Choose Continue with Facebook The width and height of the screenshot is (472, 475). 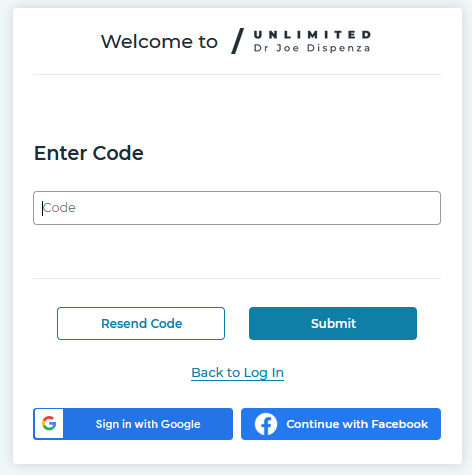(x=341, y=424)
